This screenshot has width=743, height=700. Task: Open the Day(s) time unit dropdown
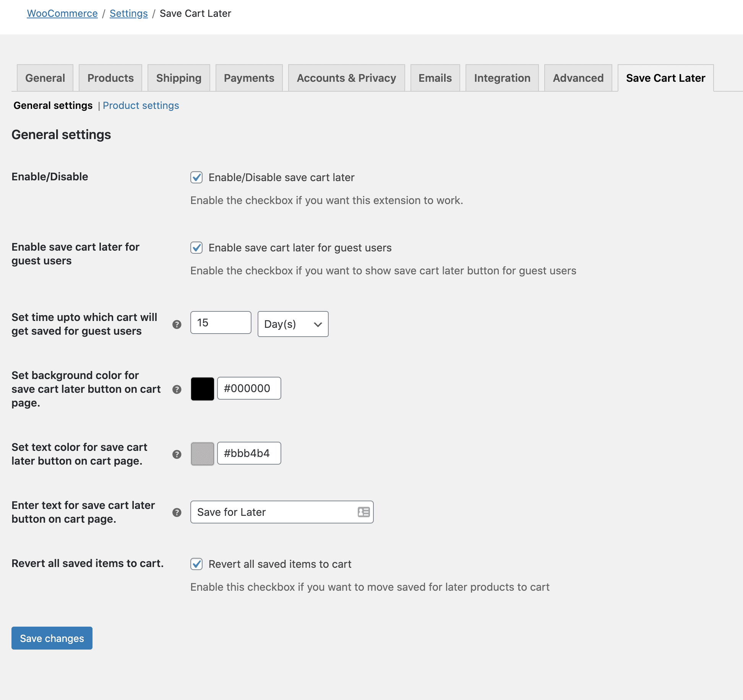click(x=293, y=324)
